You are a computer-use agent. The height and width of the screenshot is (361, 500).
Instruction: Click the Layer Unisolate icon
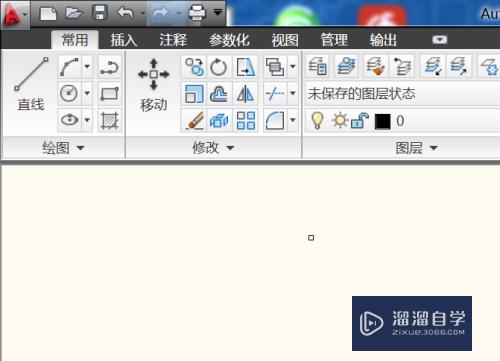tap(458, 66)
